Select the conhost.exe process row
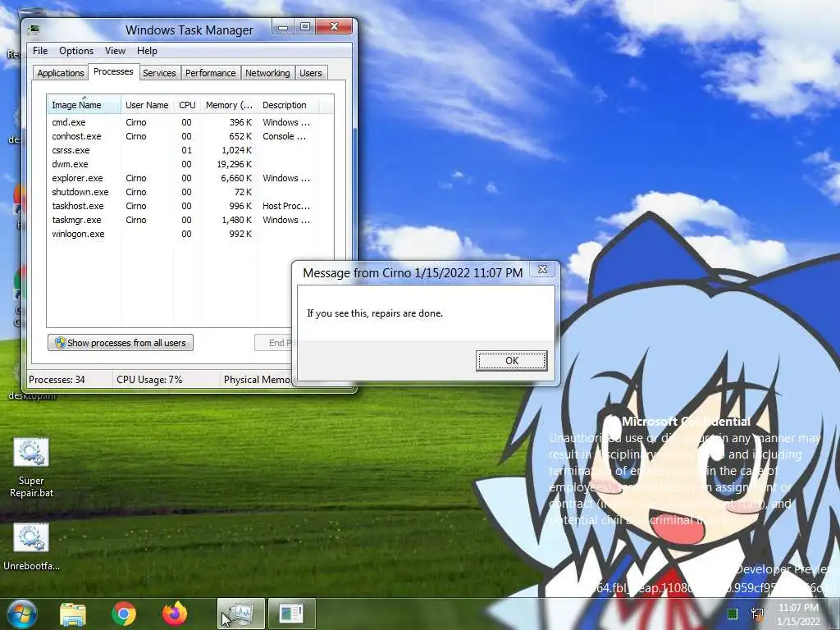The height and width of the screenshot is (630, 840). (190, 136)
